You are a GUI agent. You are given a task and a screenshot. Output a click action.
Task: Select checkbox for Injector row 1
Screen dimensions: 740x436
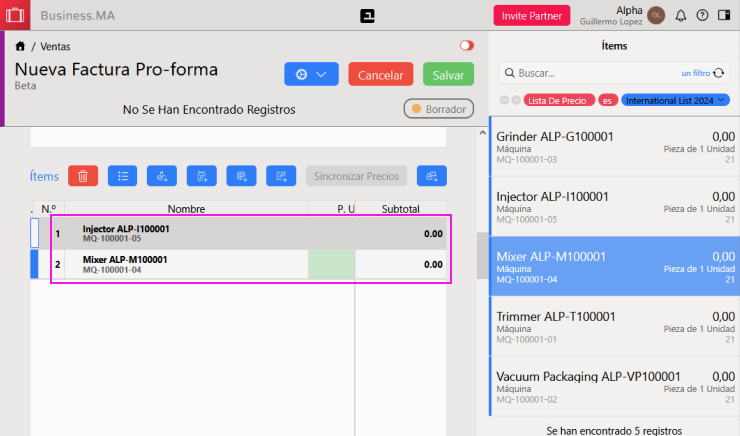(35, 233)
